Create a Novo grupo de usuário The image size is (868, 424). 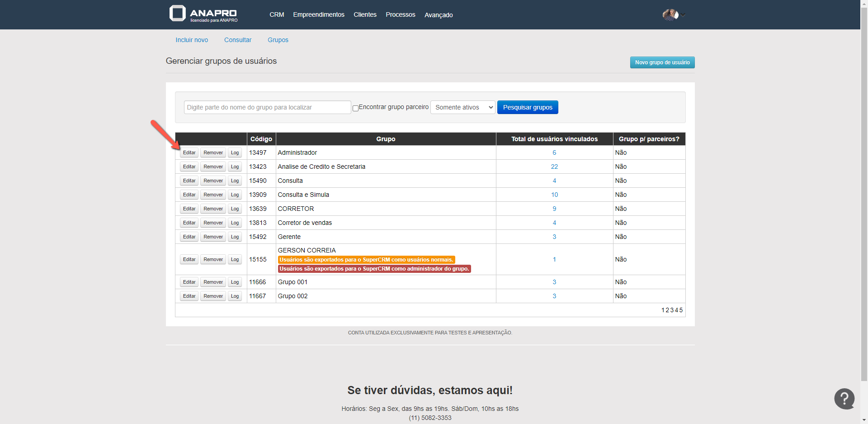pos(662,62)
